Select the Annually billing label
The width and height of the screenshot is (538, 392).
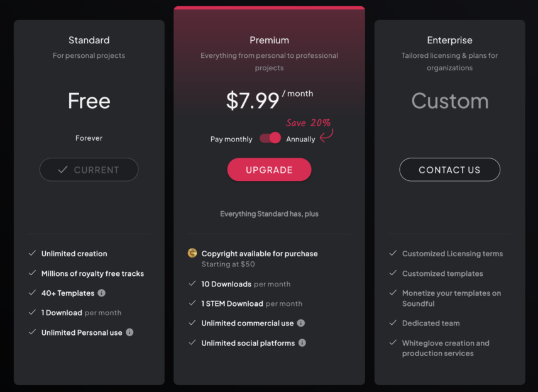[x=300, y=139]
